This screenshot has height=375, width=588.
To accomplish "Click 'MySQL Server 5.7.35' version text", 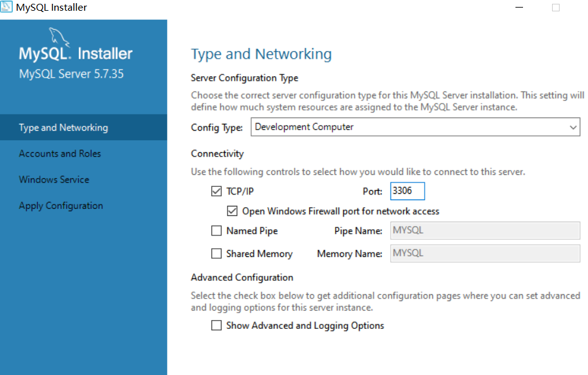I will point(71,74).
